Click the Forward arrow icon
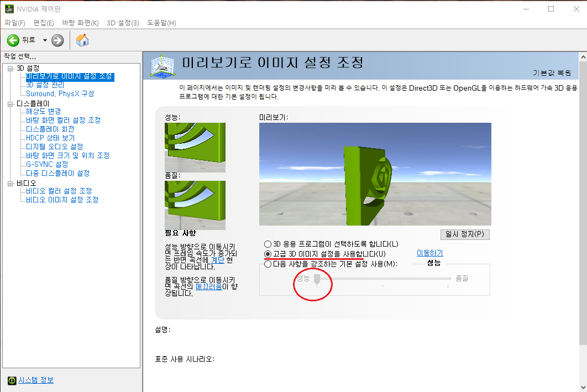587x392 pixels. pos(57,40)
